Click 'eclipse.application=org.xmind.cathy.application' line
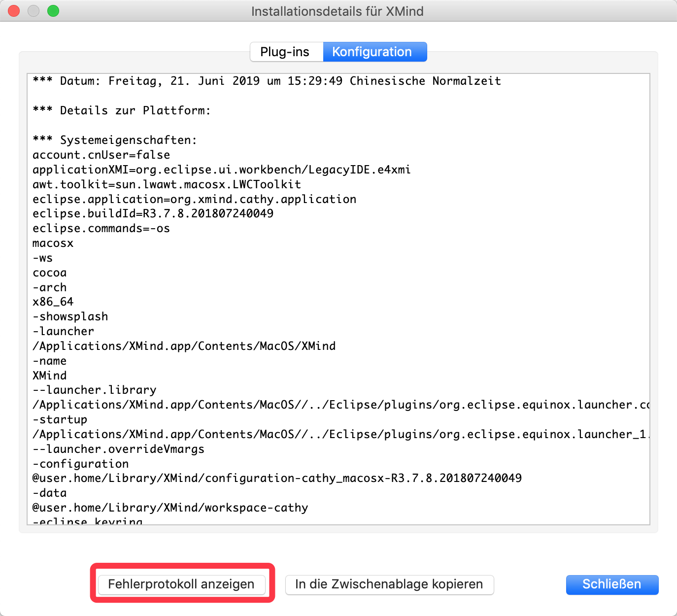 (x=194, y=199)
